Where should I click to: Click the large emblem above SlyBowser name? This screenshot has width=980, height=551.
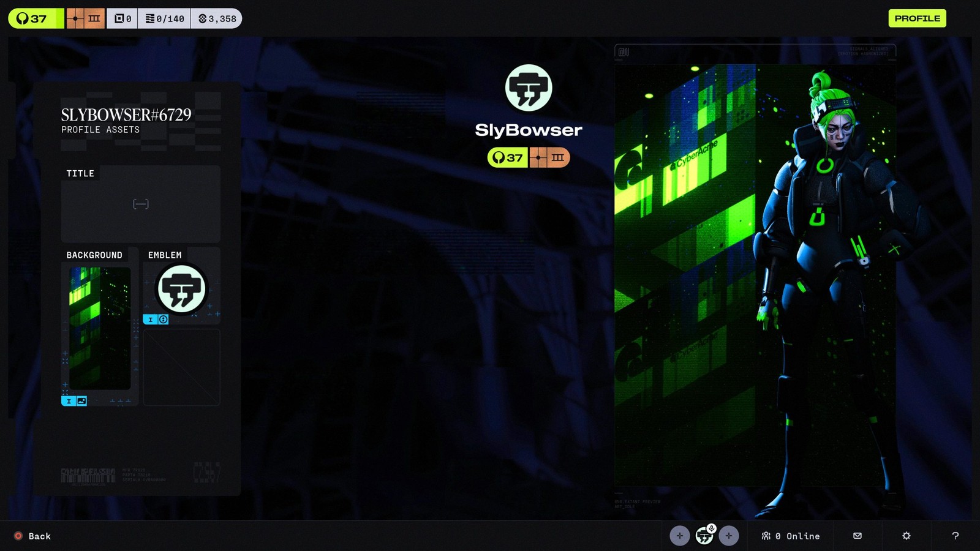point(529,88)
